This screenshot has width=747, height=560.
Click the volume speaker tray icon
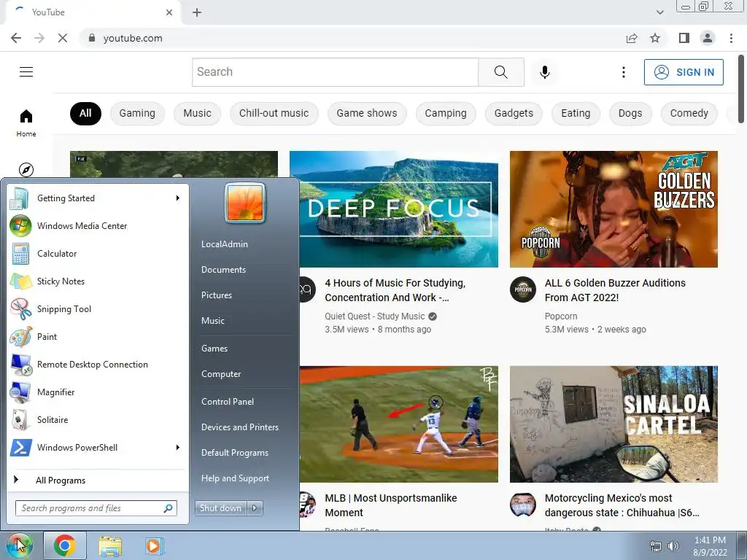coord(673,546)
